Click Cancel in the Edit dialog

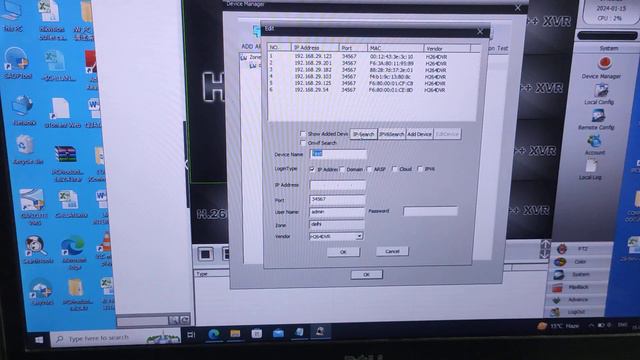[392, 251]
